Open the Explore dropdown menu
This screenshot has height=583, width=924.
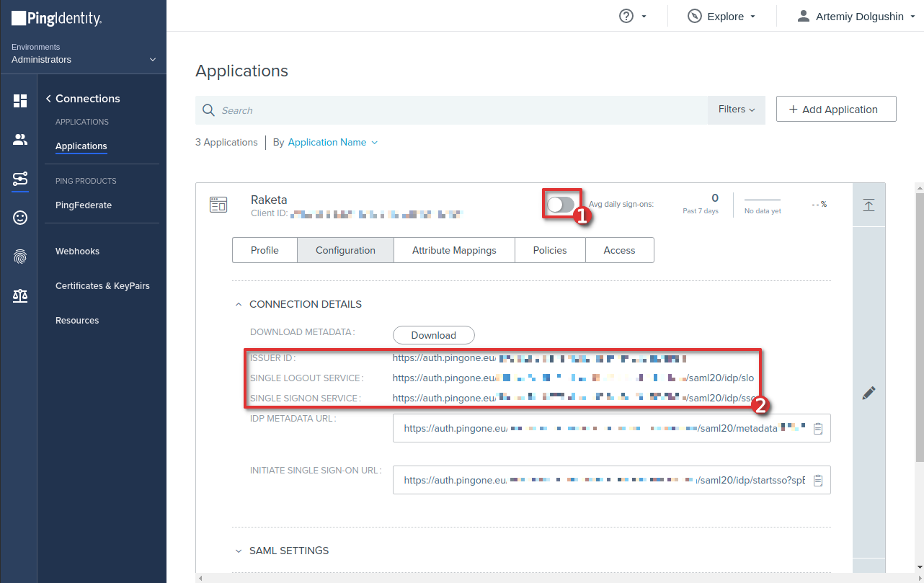[721, 16]
